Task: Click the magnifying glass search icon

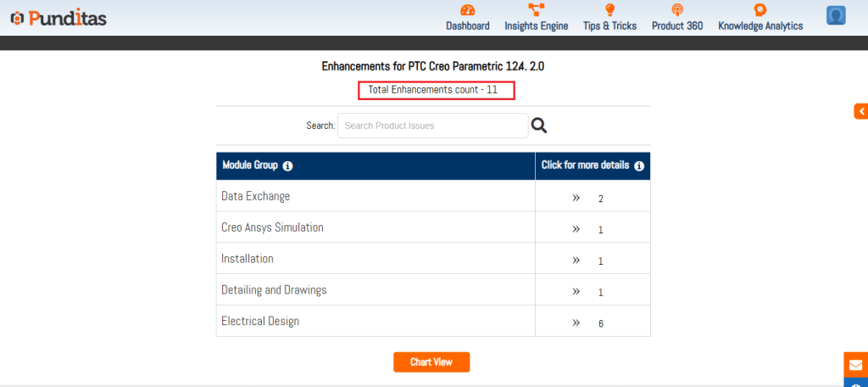Action: click(538, 126)
